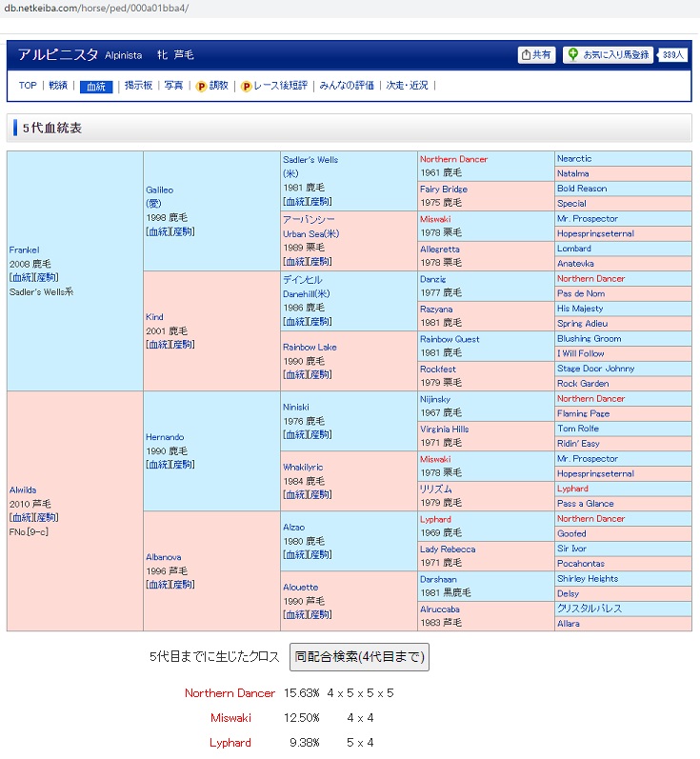Screen dimensions: 700x759
Task: Open Niniski horse link
Action: tap(296, 407)
